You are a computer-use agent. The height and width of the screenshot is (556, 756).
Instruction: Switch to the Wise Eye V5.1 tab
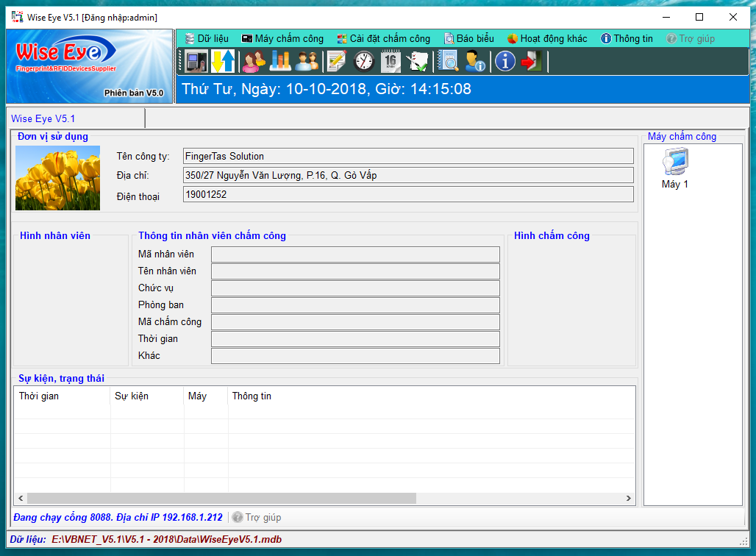[43, 118]
